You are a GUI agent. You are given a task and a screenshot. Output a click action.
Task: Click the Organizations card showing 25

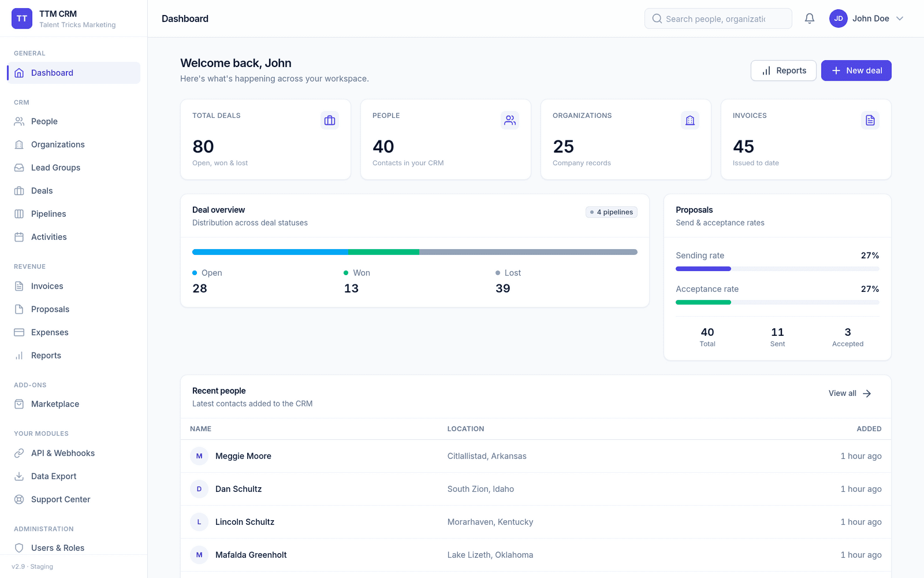(626, 139)
